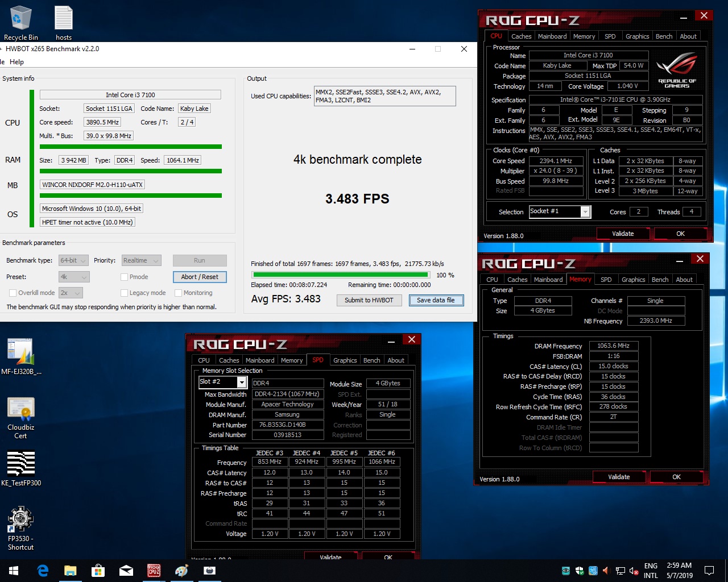This screenshot has width=728, height=582.
Task: Minimize the CPU-Z SPD window
Action: (391, 341)
